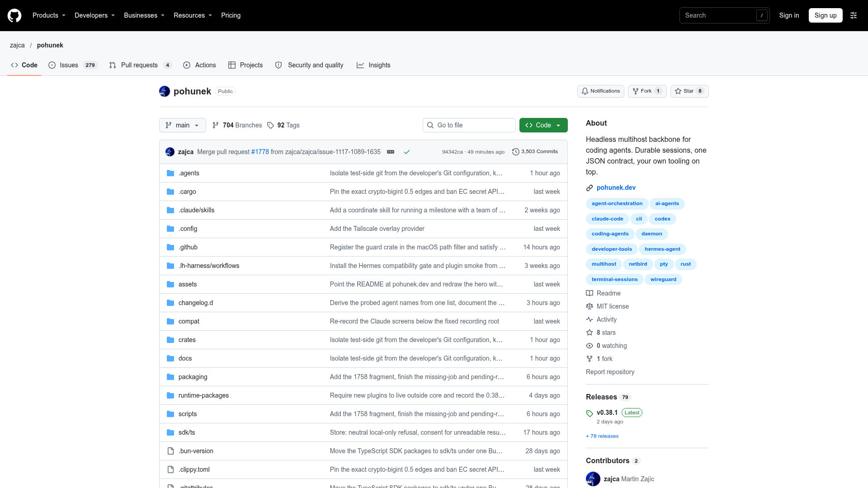
Task: Switch to the Pull requests tab
Action: 141,65
